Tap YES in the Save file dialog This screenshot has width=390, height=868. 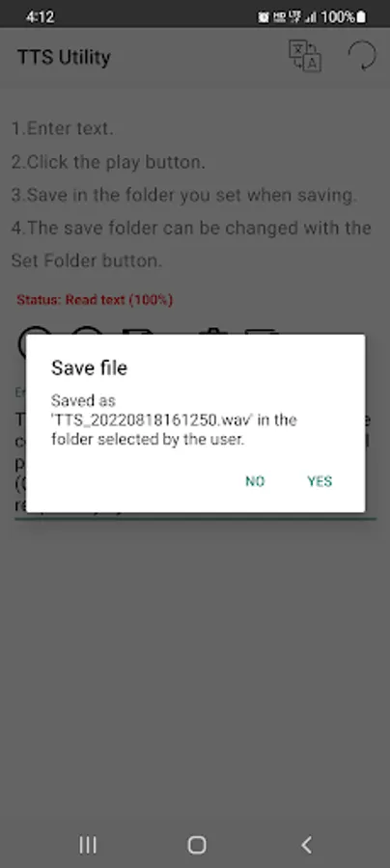(320, 481)
